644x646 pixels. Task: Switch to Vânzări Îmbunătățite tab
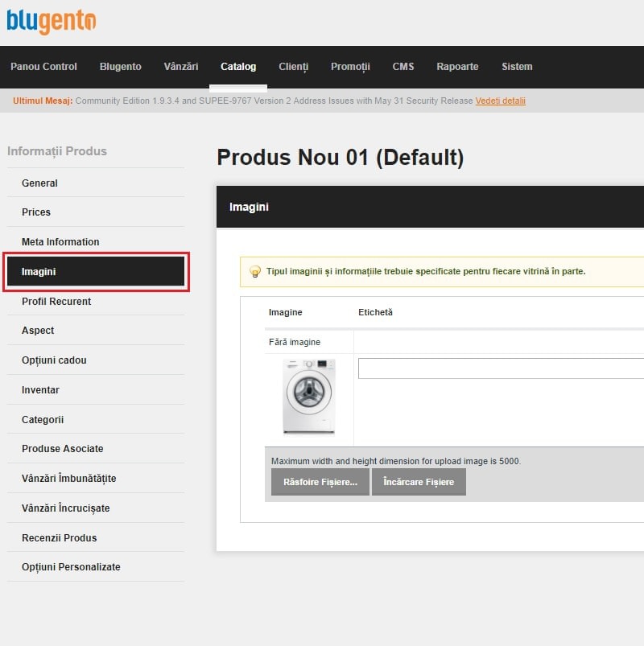tap(96, 479)
